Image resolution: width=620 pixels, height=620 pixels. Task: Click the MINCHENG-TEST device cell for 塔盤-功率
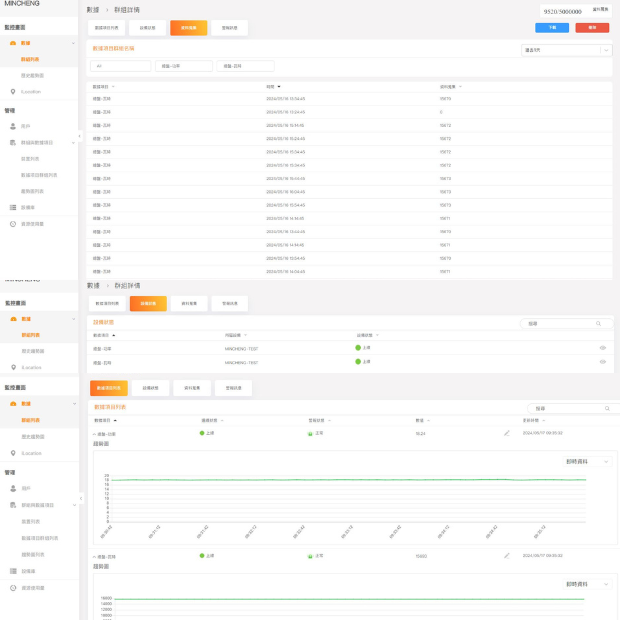tap(241, 349)
